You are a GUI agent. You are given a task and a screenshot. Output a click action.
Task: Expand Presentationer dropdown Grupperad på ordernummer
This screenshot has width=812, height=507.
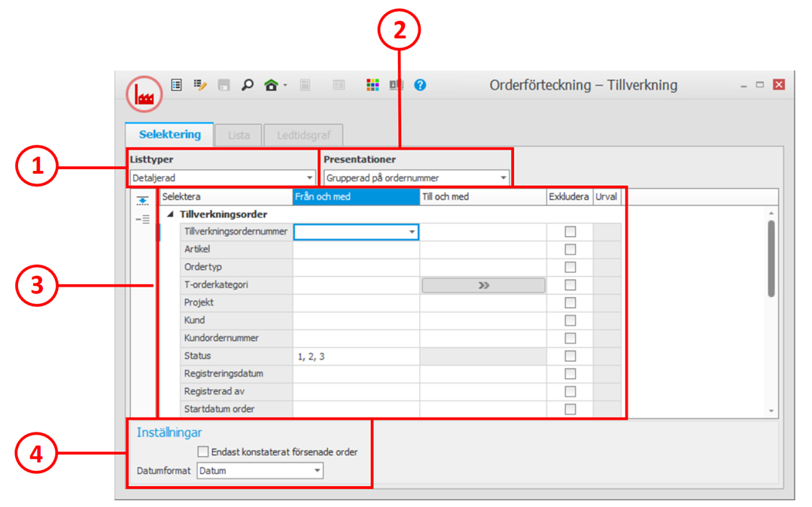417,178
